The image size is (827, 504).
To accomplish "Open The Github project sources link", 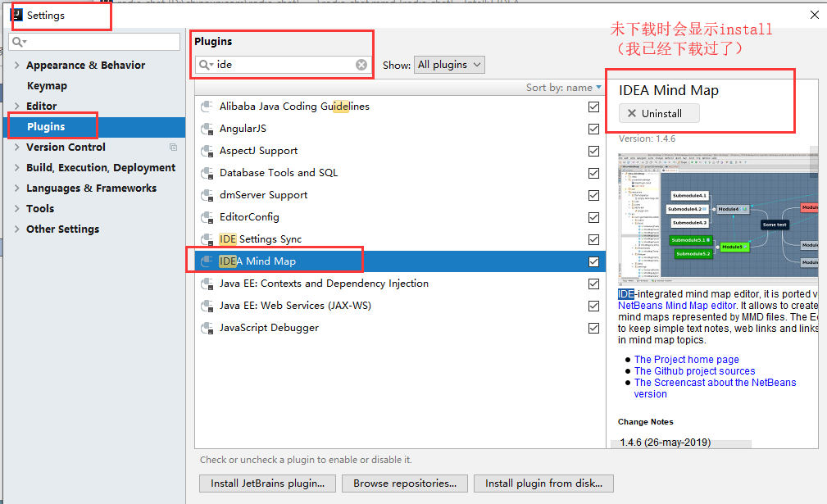I will [694, 371].
